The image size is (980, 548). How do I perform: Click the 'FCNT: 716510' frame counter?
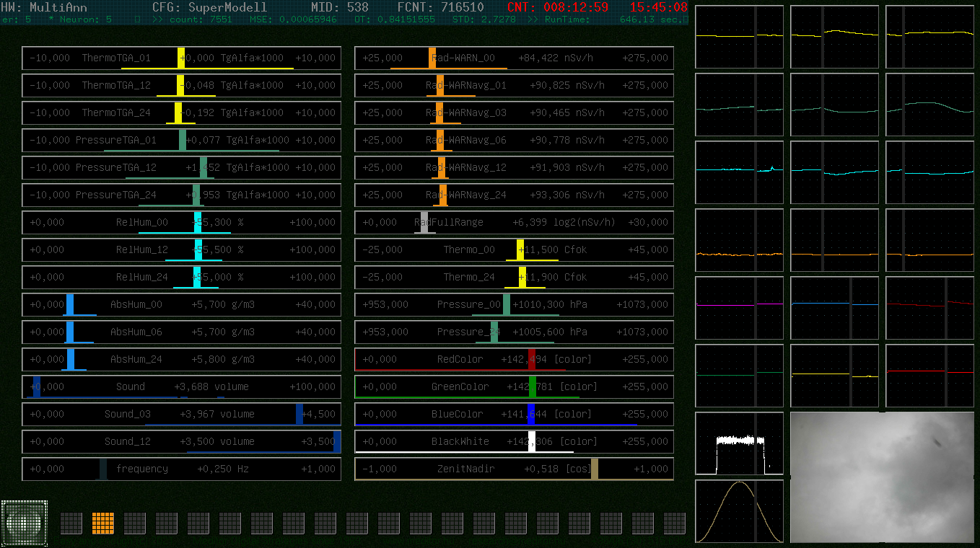click(x=441, y=7)
